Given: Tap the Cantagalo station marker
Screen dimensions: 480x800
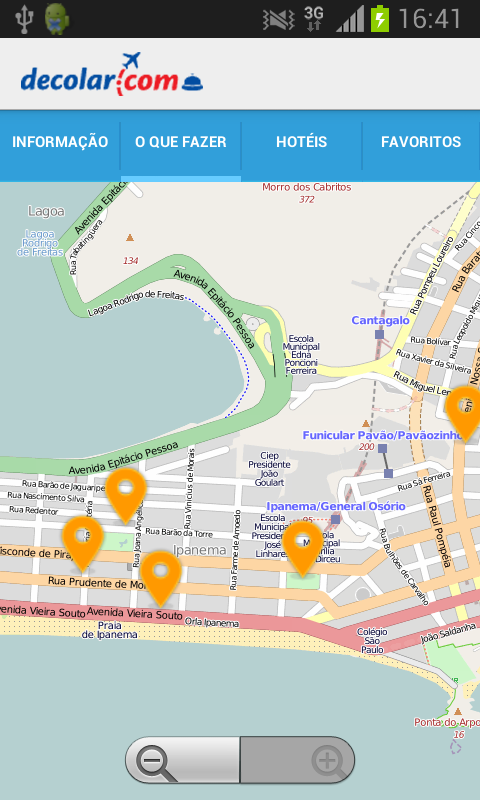Looking at the screenshot, I should pyautogui.click(x=379, y=334).
